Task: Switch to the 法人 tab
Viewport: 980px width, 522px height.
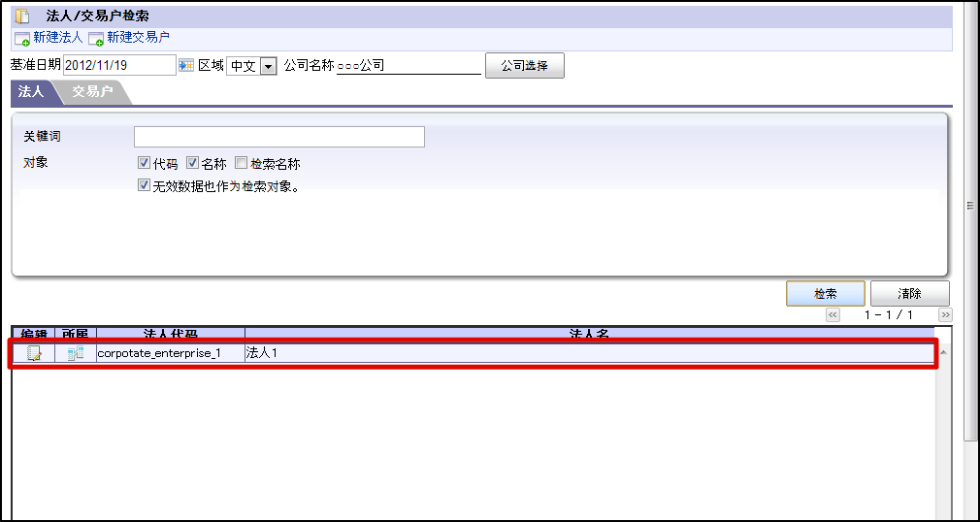Action: [31, 91]
